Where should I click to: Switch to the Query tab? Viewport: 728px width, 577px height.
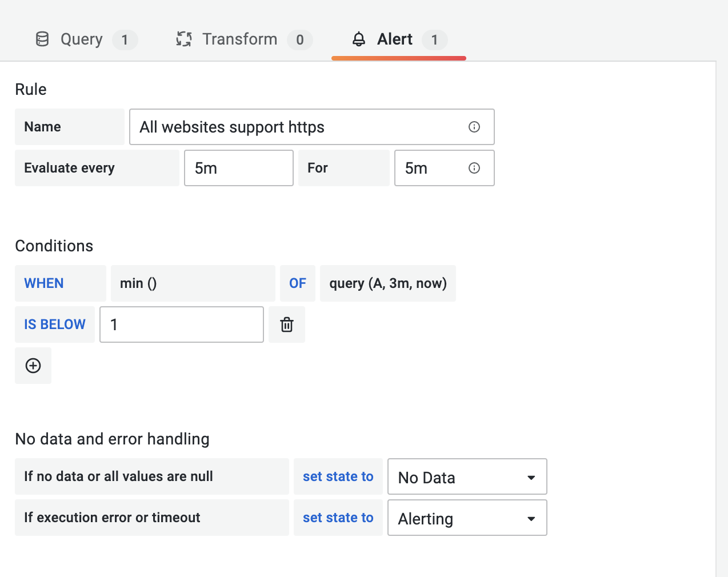point(81,39)
